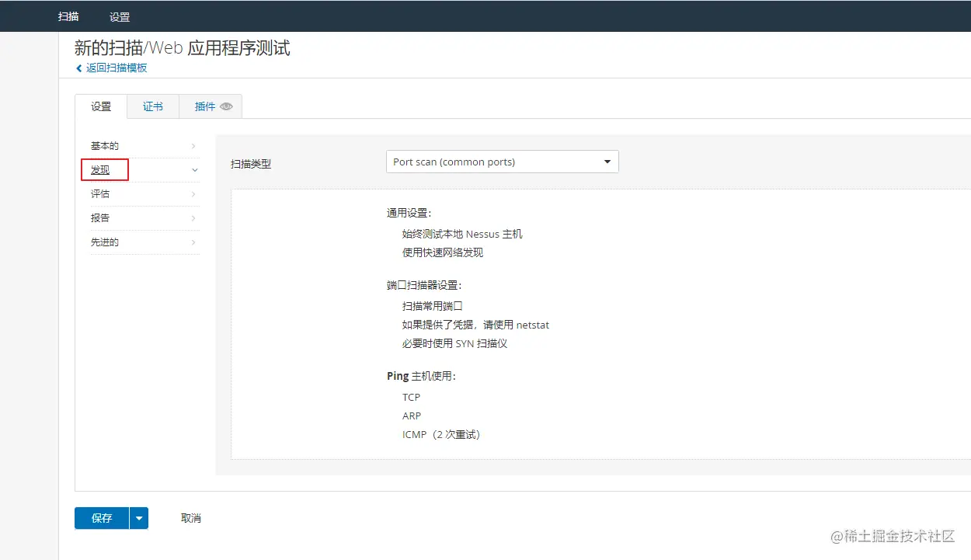Click the back arrow icon before 返回扫描模板
This screenshot has height=560, width=971.
click(x=78, y=68)
